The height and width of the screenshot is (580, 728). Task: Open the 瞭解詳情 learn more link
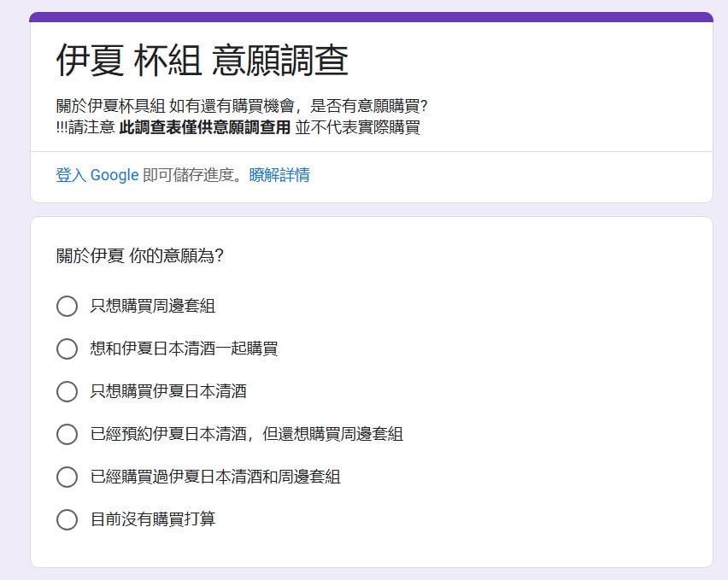tap(279, 175)
